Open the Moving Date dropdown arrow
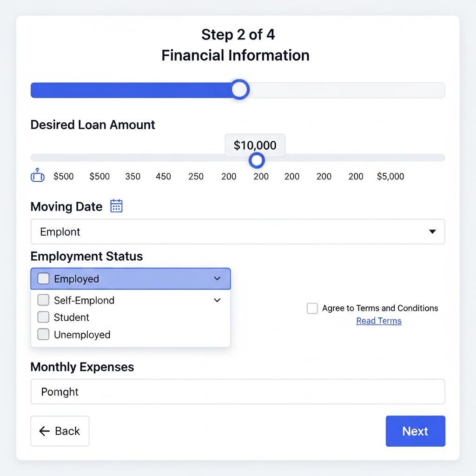Screen dimensions: 476x476 tap(432, 231)
